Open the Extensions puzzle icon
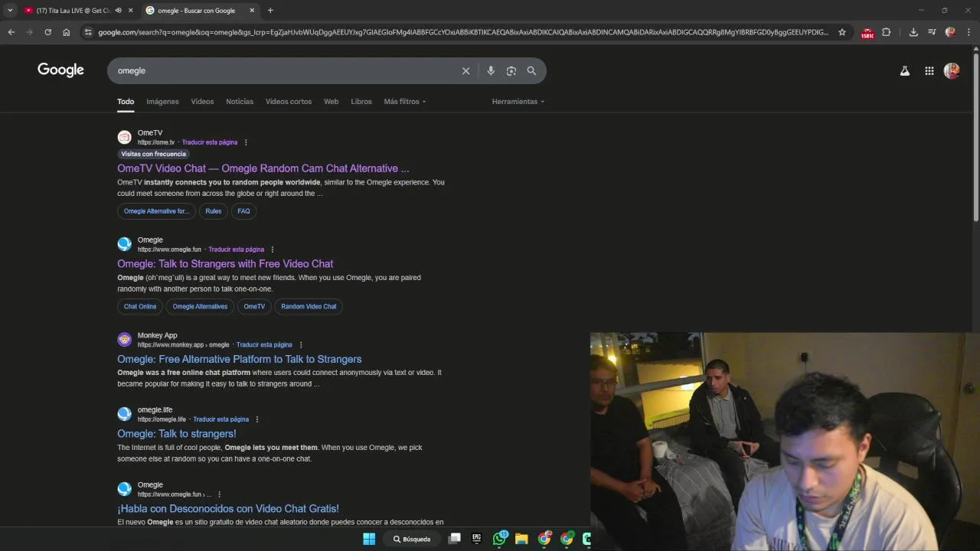The width and height of the screenshot is (980, 551). [887, 32]
